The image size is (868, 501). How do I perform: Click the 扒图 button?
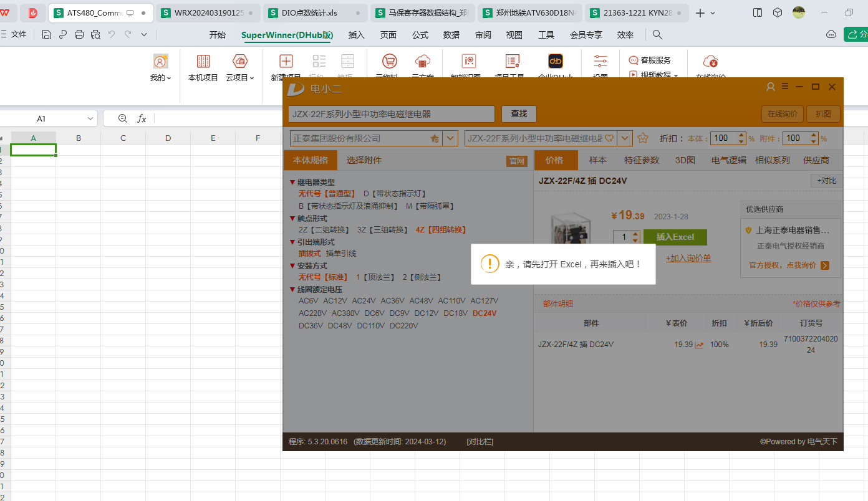click(x=823, y=114)
